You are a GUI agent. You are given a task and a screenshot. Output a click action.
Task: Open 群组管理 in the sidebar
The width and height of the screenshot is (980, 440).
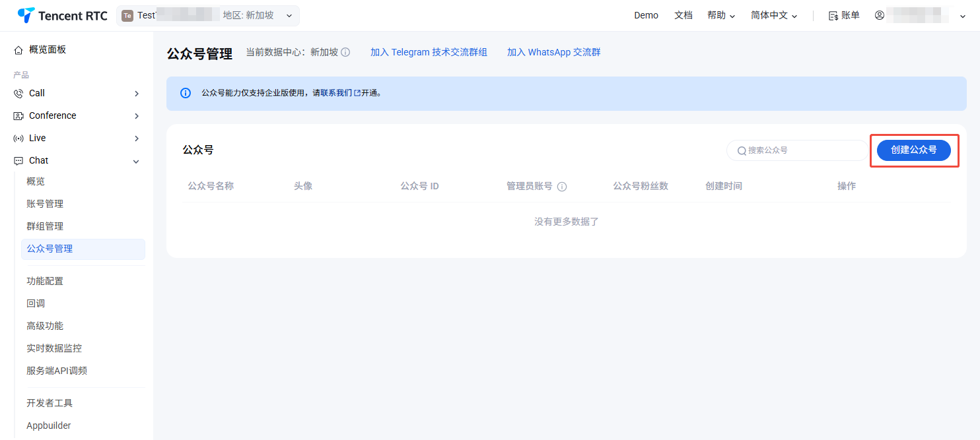click(x=45, y=226)
